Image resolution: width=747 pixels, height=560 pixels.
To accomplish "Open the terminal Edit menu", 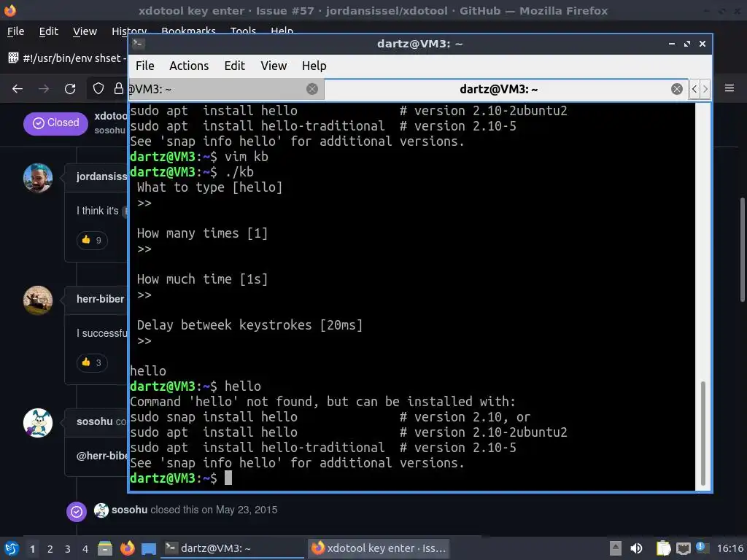I will coord(234,66).
